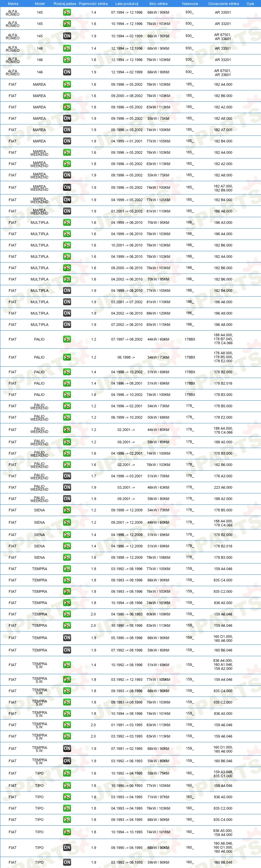261x868 pixels.
Task: Click production years 10.1990 -> 06.1993
Action: (x=127, y=786)
